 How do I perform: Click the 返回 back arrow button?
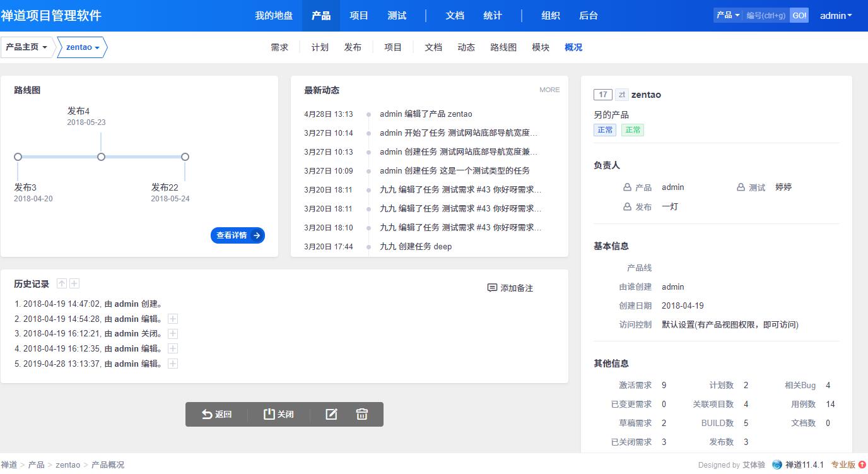[x=216, y=414]
